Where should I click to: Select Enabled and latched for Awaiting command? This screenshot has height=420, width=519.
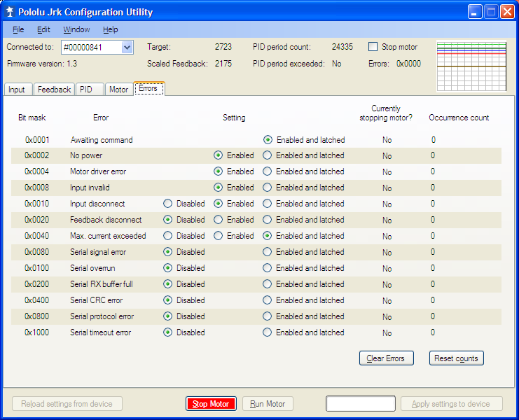click(268, 140)
